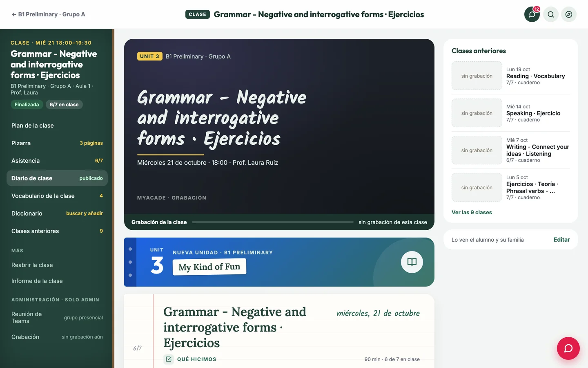This screenshot has width=588, height=368.
Task: Click the Qué hicimos checklist icon
Action: [169, 359]
